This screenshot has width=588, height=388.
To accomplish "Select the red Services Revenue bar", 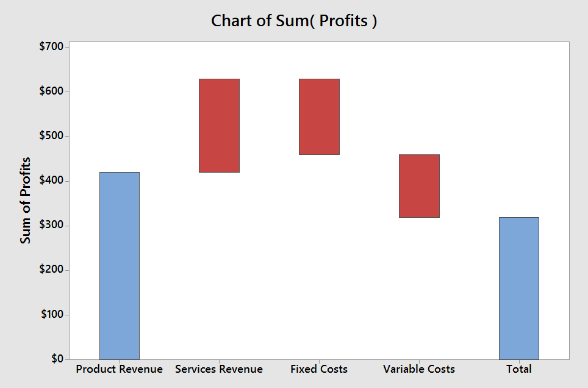I will coord(220,126).
